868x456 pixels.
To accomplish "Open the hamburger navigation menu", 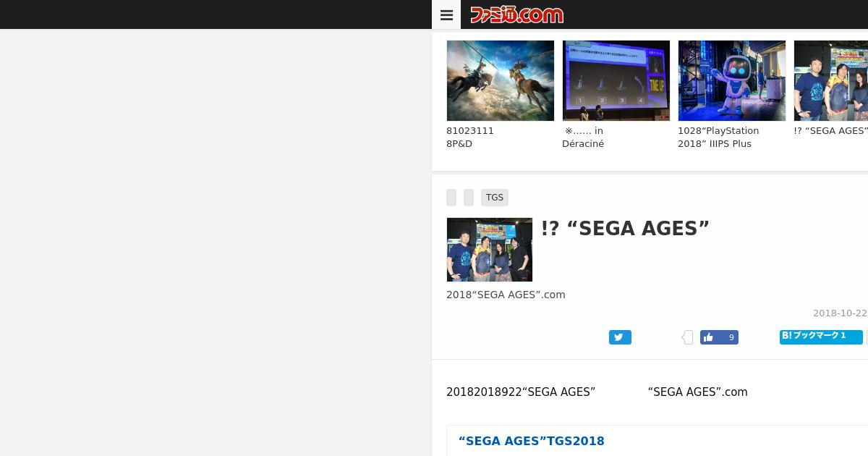I will tap(446, 14).
